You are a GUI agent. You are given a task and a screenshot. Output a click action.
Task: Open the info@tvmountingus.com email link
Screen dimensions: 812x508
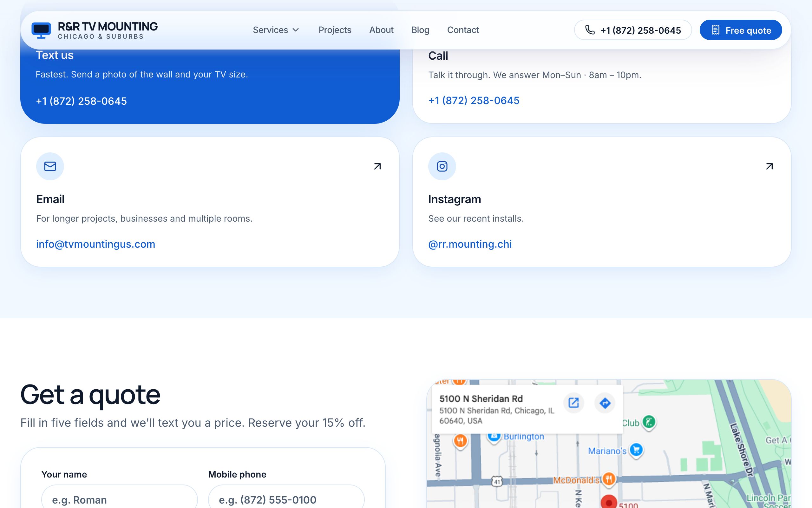pyautogui.click(x=95, y=244)
